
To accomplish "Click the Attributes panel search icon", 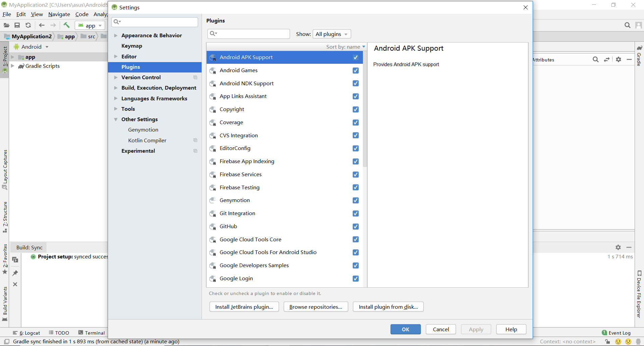I will click(x=596, y=59).
